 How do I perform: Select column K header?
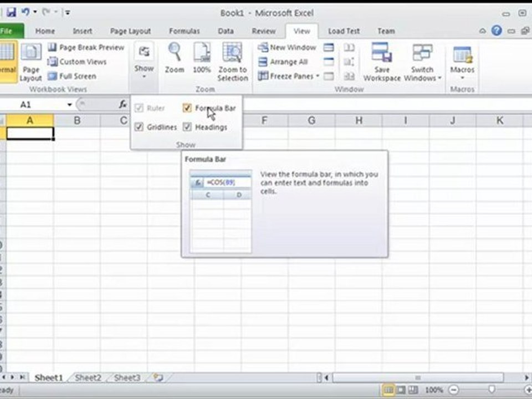(499, 120)
